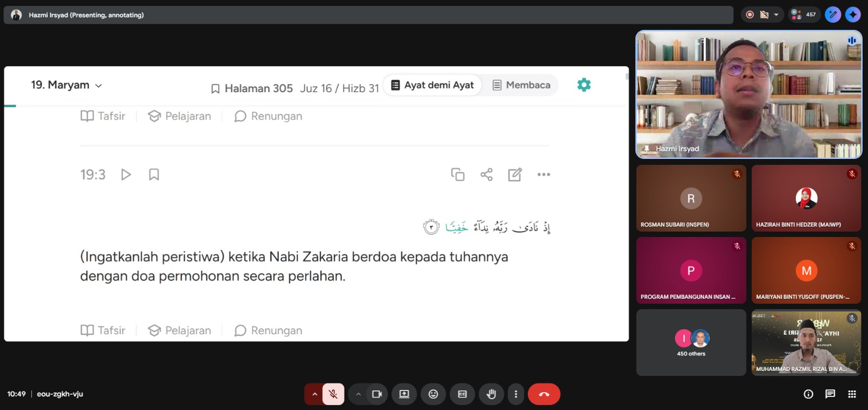This screenshot has height=410, width=868.
Task: Select the Ayat demi Ayat tab
Action: click(x=432, y=85)
